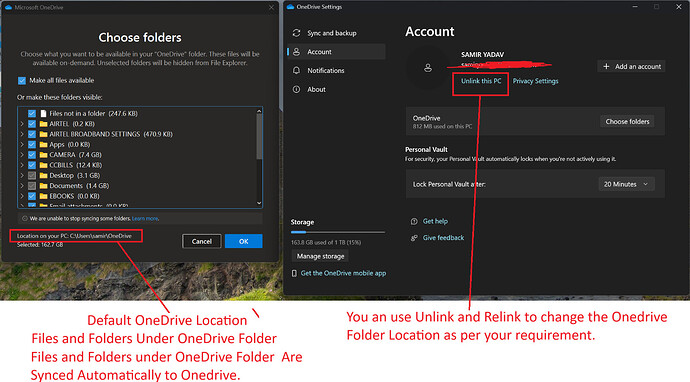Click the plus icon on Add an account
Screen dimensions: 690x382
click(x=606, y=66)
